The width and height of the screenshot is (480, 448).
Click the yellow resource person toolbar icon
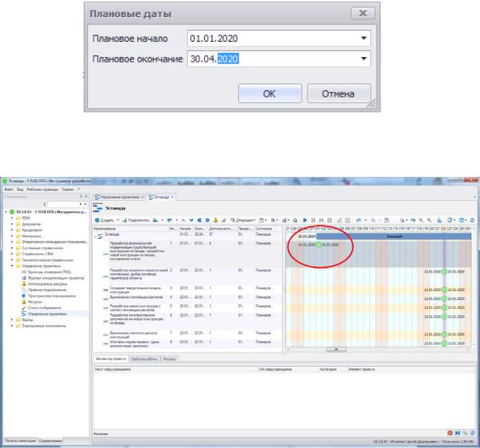click(x=216, y=220)
